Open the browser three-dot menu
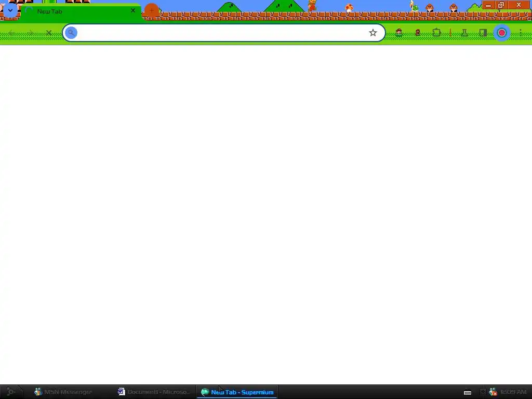The width and height of the screenshot is (532, 399). tap(521, 33)
